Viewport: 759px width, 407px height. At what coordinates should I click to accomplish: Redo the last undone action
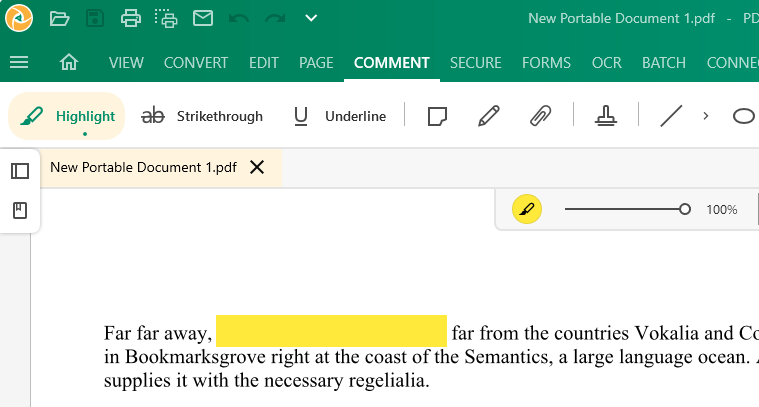[x=275, y=18]
